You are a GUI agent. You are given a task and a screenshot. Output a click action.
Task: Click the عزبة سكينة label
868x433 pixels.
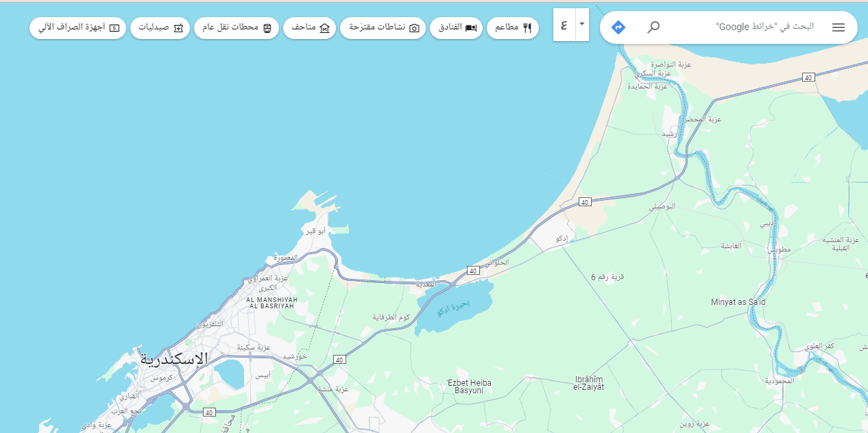click(254, 347)
